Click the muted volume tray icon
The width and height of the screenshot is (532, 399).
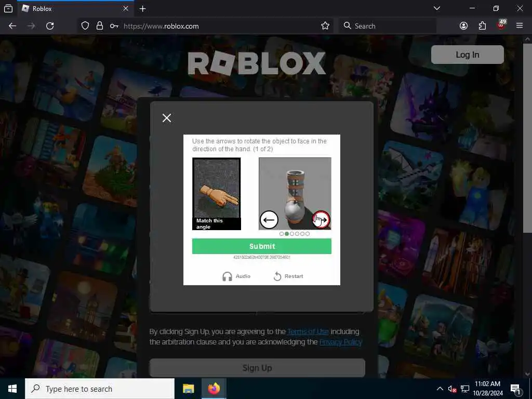[452, 389]
